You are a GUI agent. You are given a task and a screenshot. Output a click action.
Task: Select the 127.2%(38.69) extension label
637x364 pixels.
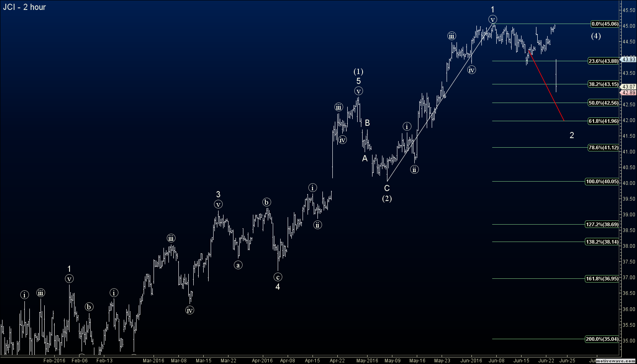pyautogui.click(x=602, y=225)
